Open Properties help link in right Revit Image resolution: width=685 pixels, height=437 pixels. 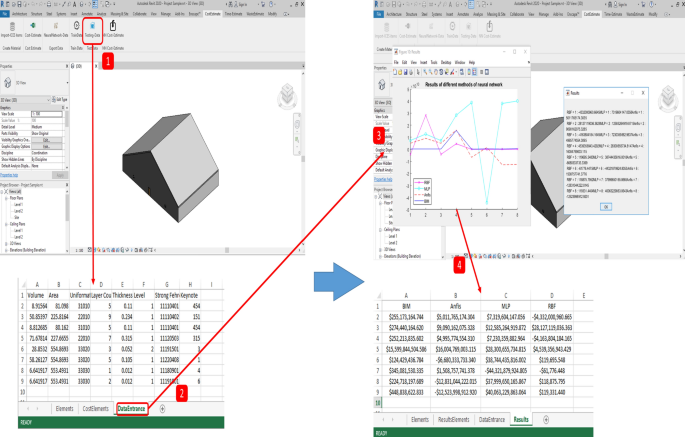pos(383,179)
